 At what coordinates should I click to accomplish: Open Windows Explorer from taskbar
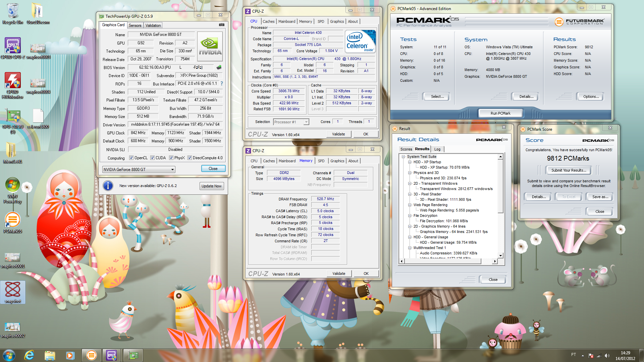click(x=50, y=355)
